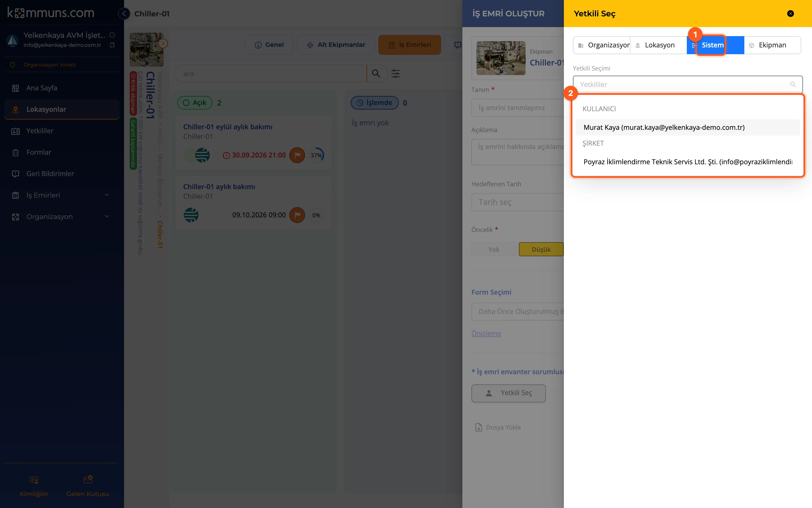Screen dimensions: 812x508
Task: Open the filter settings icon
Action: tap(396, 74)
